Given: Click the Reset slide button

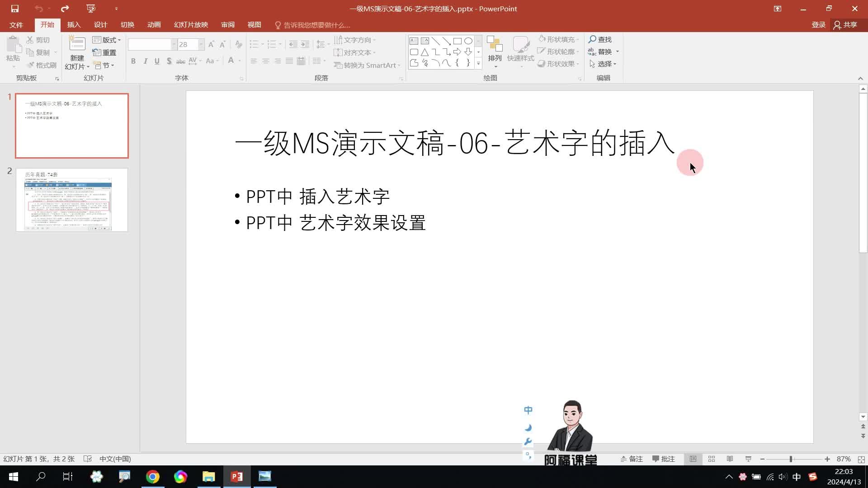Looking at the screenshot, I should (104, 52).
